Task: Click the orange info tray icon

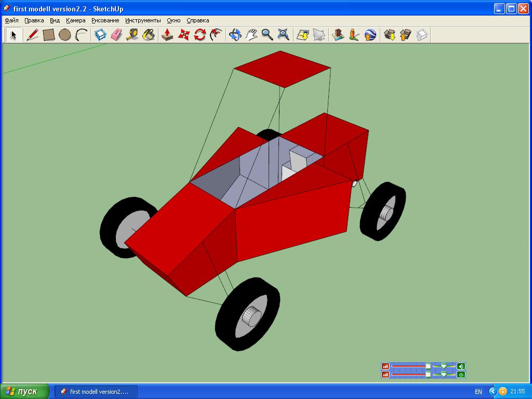Action: coord(503,392)
